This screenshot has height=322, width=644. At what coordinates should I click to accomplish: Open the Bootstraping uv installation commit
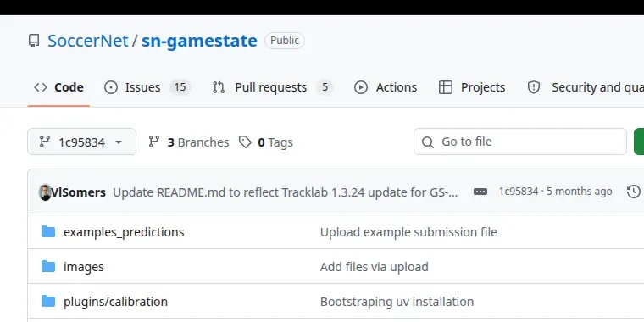[397, 302]
